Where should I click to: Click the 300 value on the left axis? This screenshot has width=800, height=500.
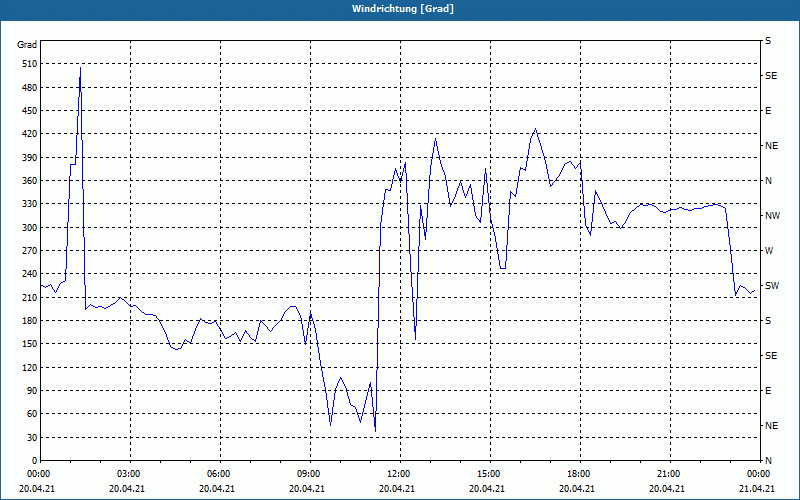click(30, 228)
